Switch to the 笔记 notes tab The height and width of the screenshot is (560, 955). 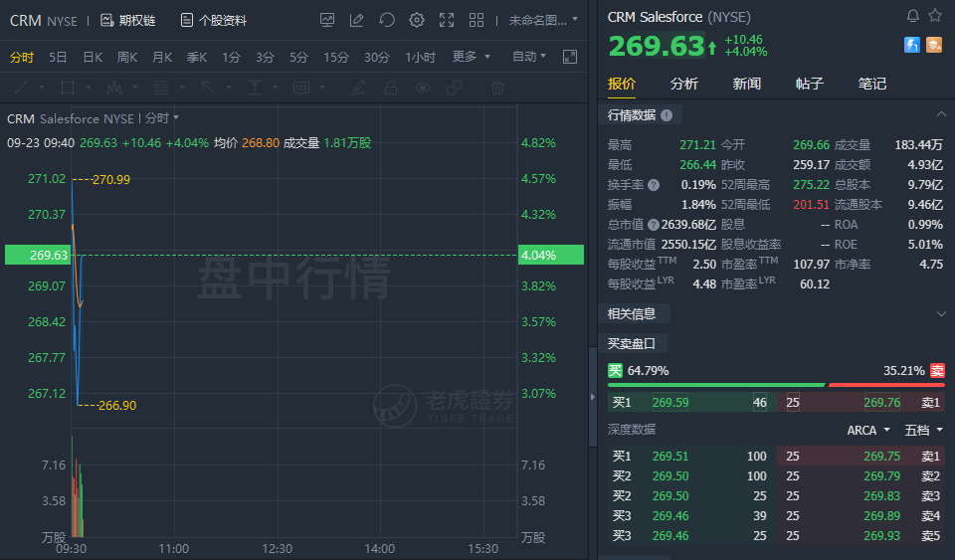872,84
